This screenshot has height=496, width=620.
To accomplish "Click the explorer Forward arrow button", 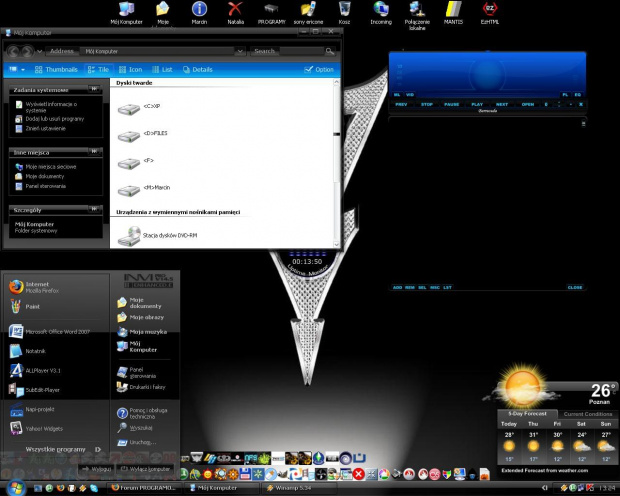I will tap(27, 51).
